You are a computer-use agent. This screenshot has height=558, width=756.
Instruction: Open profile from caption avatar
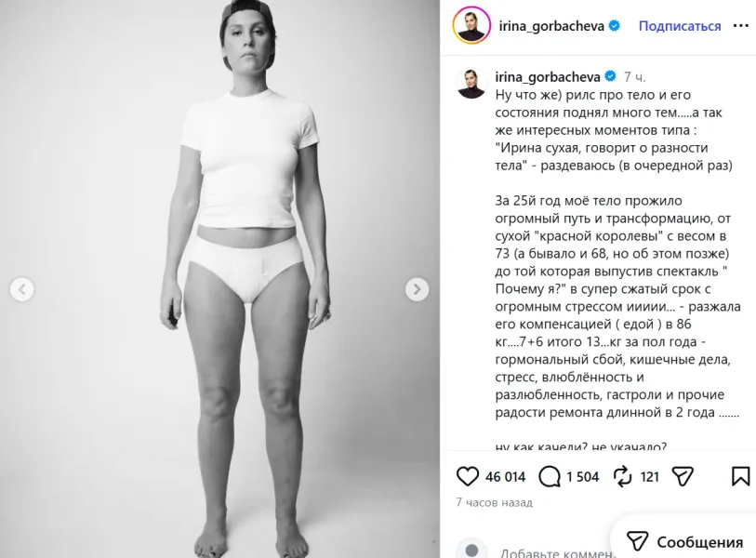[x=471, y=83]
